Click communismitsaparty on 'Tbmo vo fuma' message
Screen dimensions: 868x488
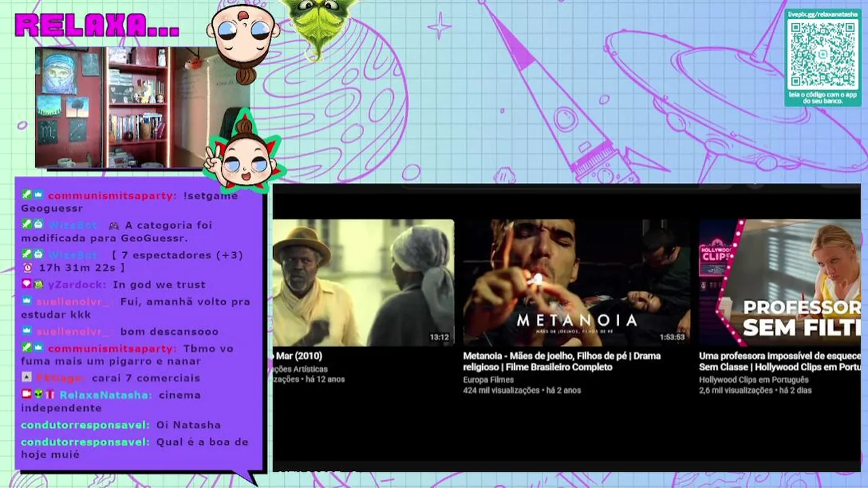pos(112,348)
